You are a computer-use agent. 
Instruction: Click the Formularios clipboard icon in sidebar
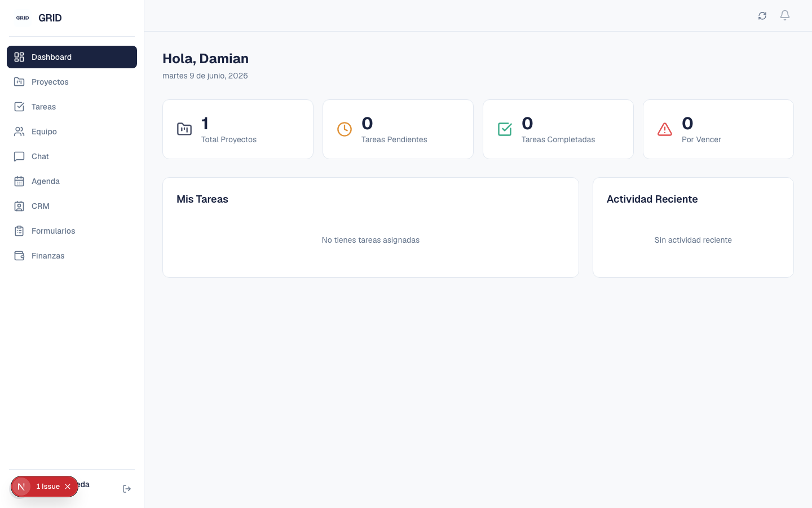pos(19,231)
